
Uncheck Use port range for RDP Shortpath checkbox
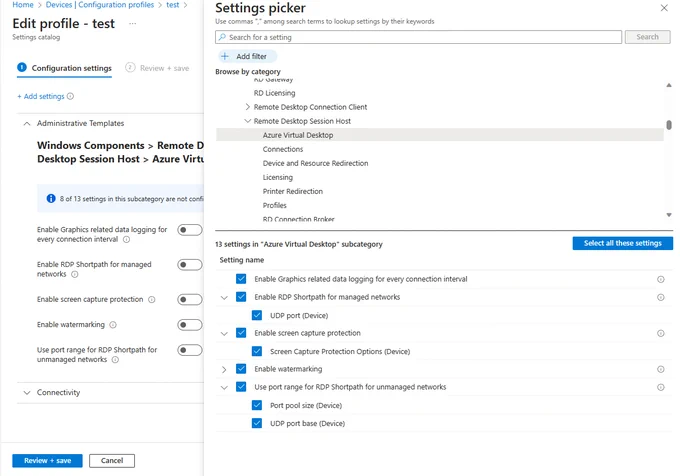pyautogui.click(x=241, y=387)
